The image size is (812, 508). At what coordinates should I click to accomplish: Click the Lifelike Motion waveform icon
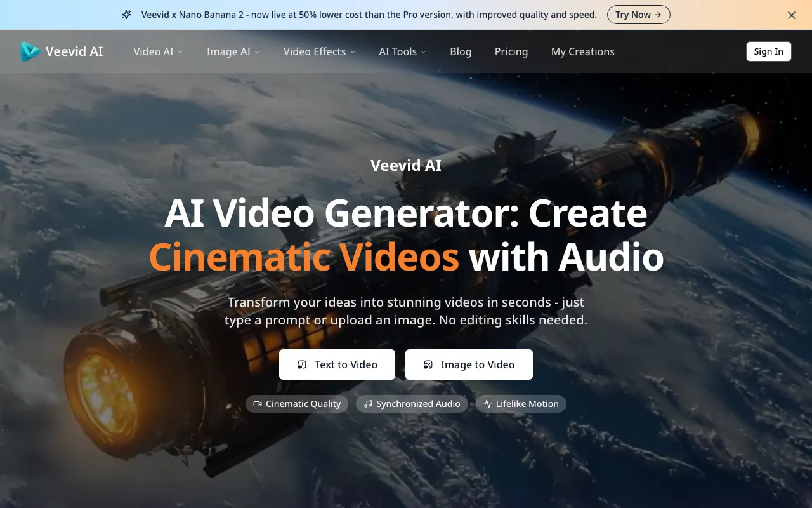click(487, 404)
